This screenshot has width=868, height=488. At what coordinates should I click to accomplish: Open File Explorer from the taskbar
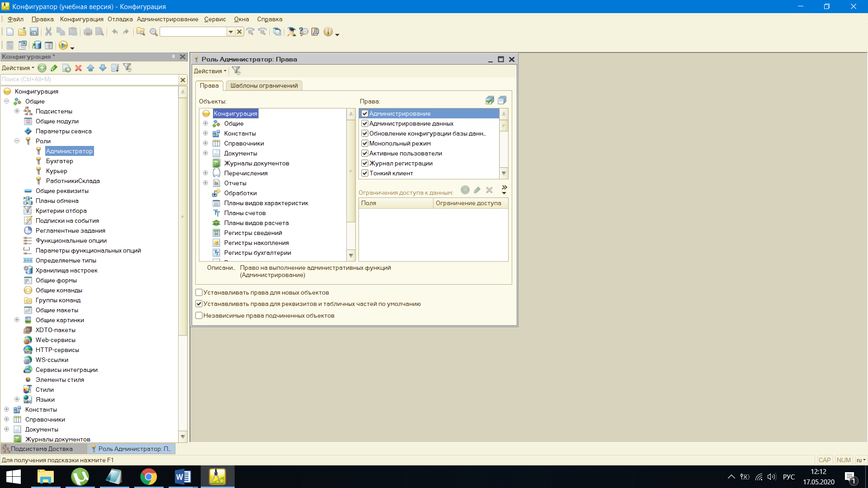click(x=46, y=476)
